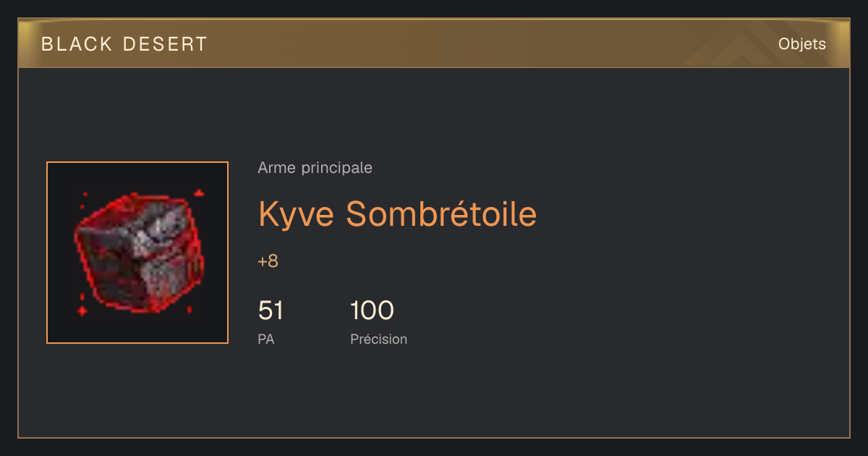Click the gold header banner between title and Objets

pyautogui.click(x=492, y=44)
